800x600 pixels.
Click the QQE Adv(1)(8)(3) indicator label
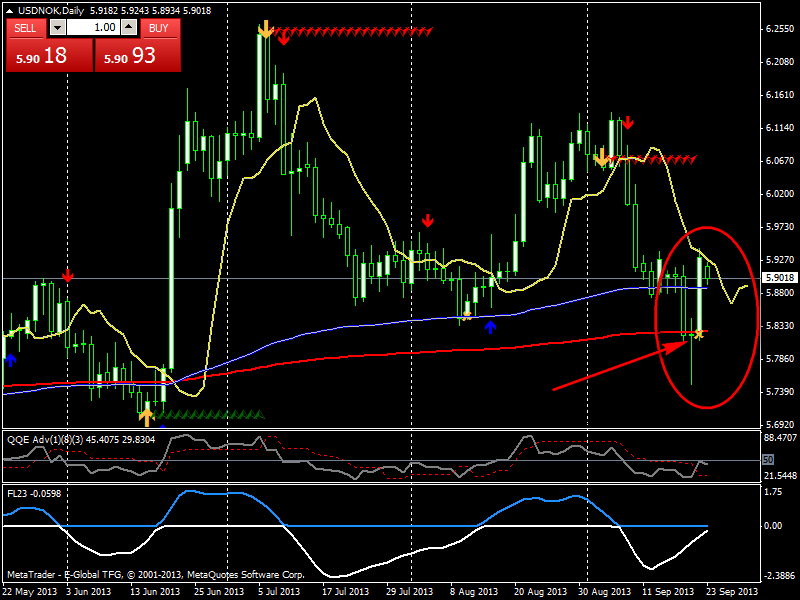tap(45, 440)
